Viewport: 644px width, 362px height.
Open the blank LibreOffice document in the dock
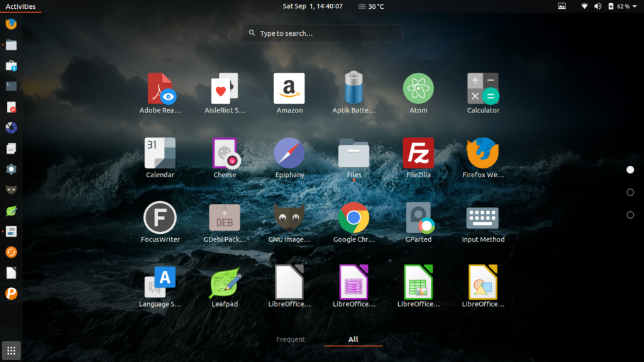11,273
